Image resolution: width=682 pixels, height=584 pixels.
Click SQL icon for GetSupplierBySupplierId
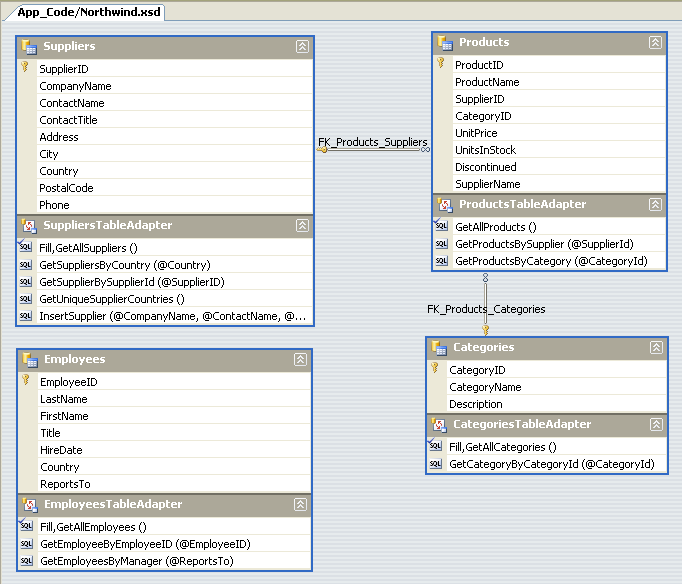25,281
